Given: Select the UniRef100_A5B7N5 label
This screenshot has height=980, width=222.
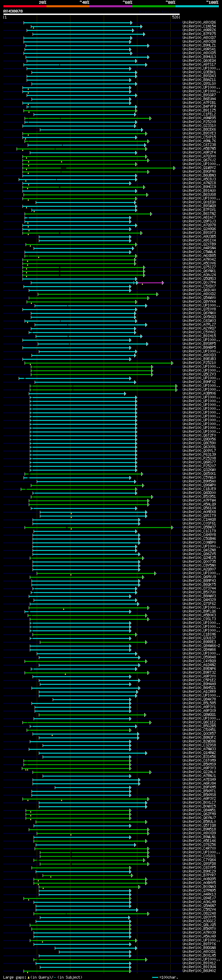Looking at the screenshot, I should coord(199,148).
